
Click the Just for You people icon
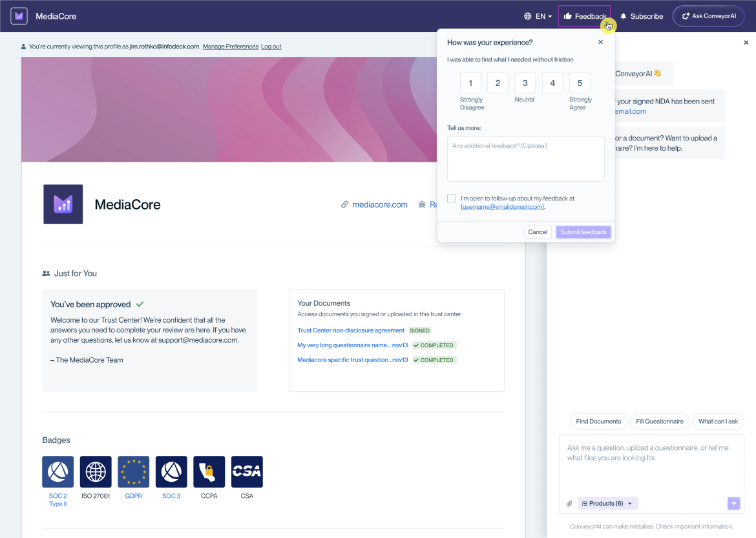pyautogui.click(x=46, y=274)
